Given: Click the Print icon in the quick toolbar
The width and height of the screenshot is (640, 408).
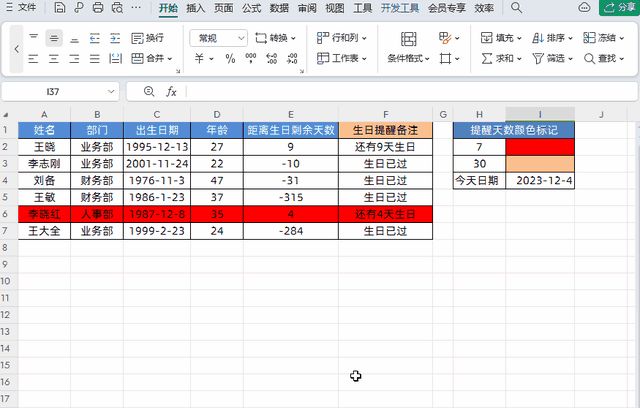Looking at the screenshot, I should pyautogui.click(x=98, y=7).
